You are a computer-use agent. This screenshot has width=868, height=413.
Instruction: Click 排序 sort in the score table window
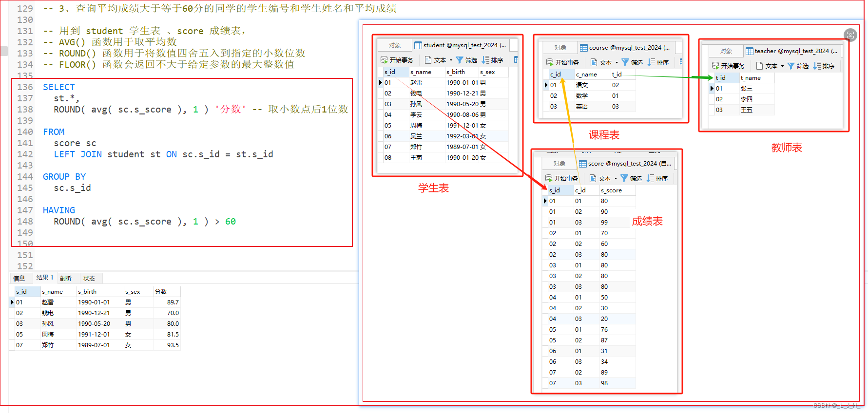pos(657,178)
